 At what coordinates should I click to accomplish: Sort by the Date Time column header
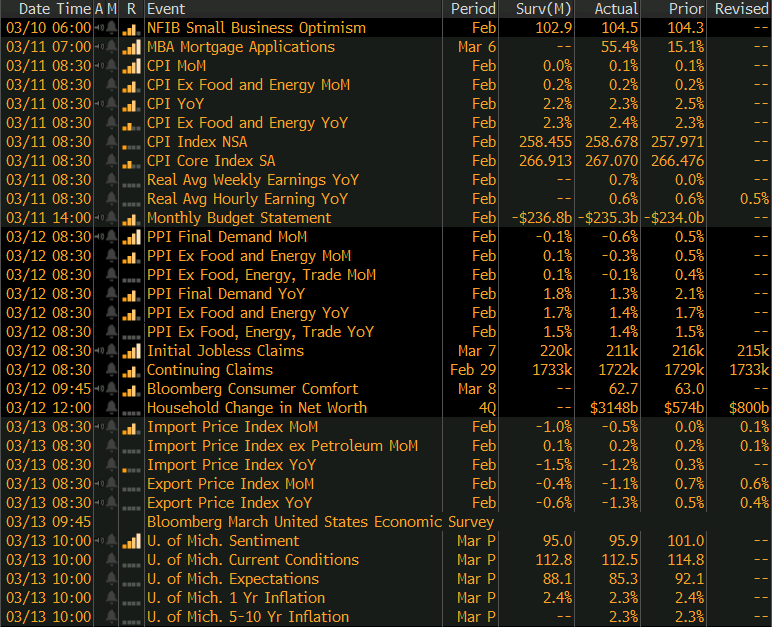point(46,9)
